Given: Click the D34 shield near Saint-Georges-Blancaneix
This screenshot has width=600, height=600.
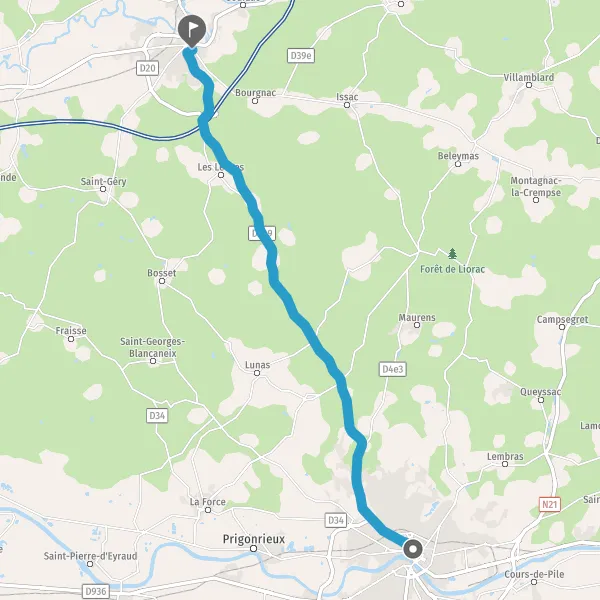Looking at the screenshot, I should (157, 416).
